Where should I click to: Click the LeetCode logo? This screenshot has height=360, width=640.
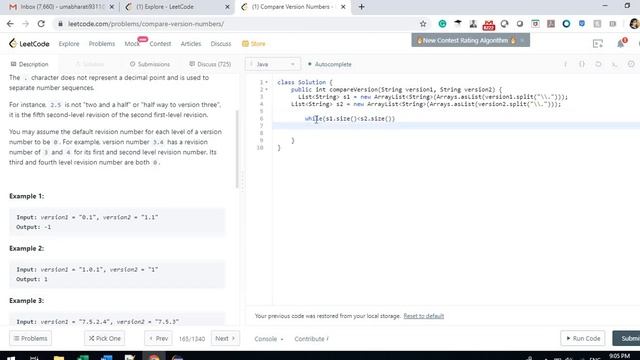tap(29, 43)
